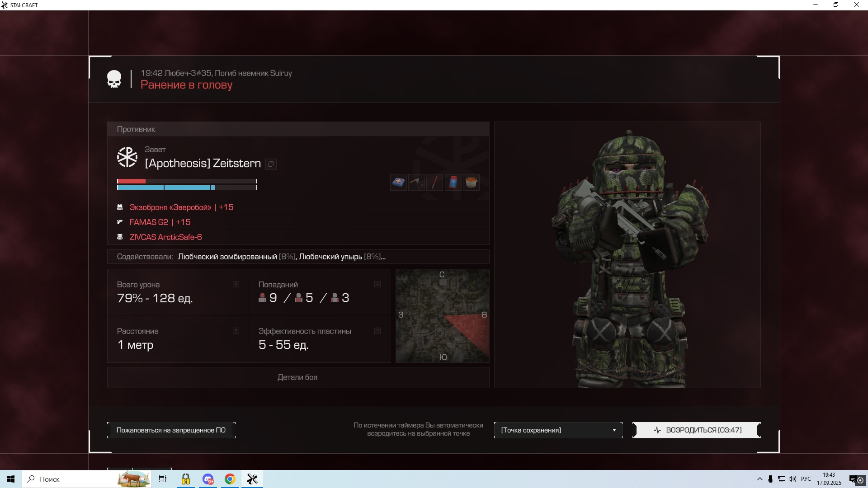
Task: Click the blue medkit item icon
Action: [398, 182]
